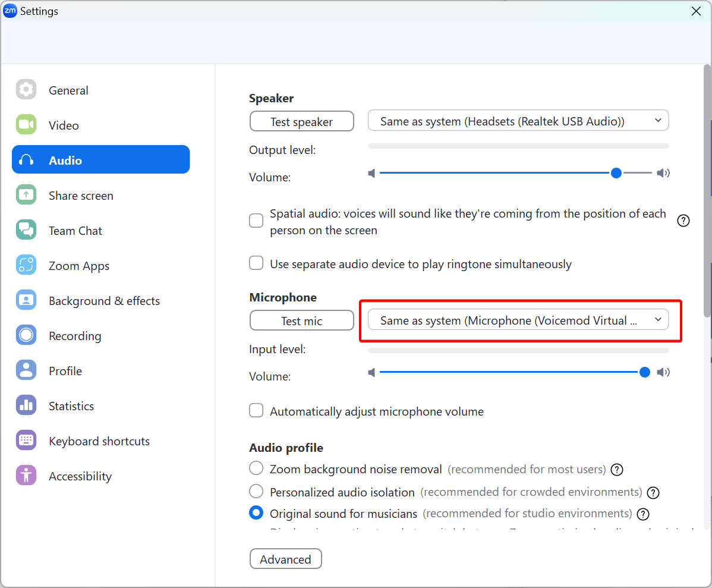
Task: Click the Share screen arrow icon
Action: click(x=26, y=195)
